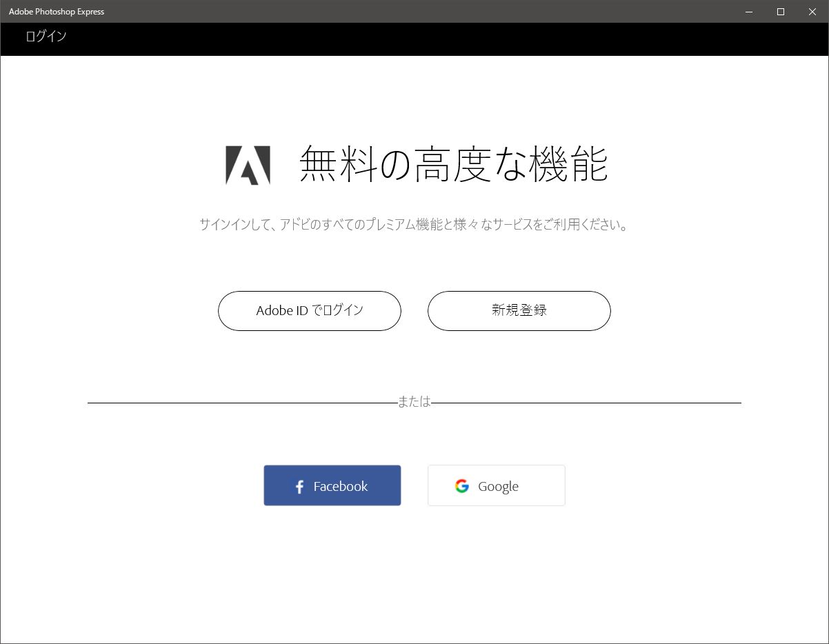Click the "Adobe Photoshop Express" title text
829x644 pixels.
point(56,11)
